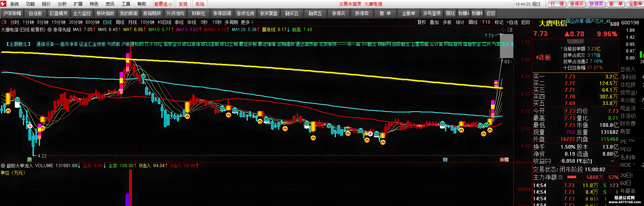This screenshot has width=644, height=206.
Task: Collapse the limit-up info panel chevron
Action: point(575,41)
